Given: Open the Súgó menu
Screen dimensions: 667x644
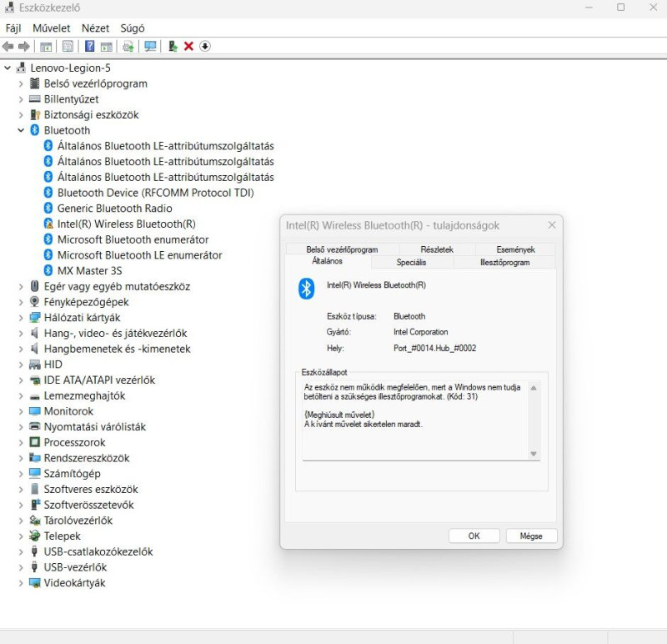Looking at the screenshot, I should tap(133, 28).
